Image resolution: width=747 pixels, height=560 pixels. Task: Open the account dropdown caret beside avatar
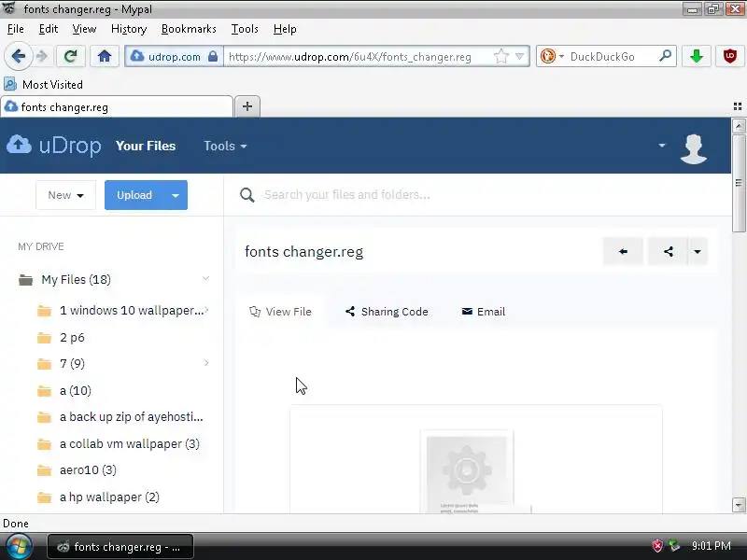662,146
